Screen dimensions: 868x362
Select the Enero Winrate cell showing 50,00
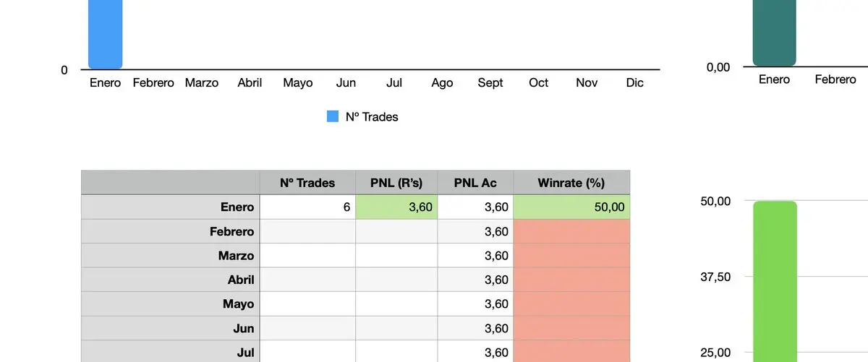tap(571, 207)
